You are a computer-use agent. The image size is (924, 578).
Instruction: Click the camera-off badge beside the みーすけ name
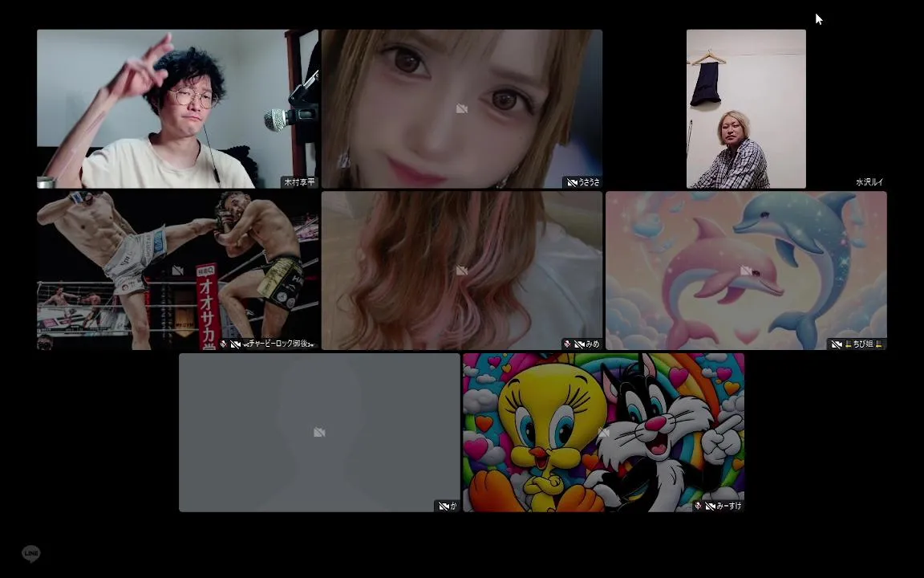pyautogui.click(x=710, y=506)
